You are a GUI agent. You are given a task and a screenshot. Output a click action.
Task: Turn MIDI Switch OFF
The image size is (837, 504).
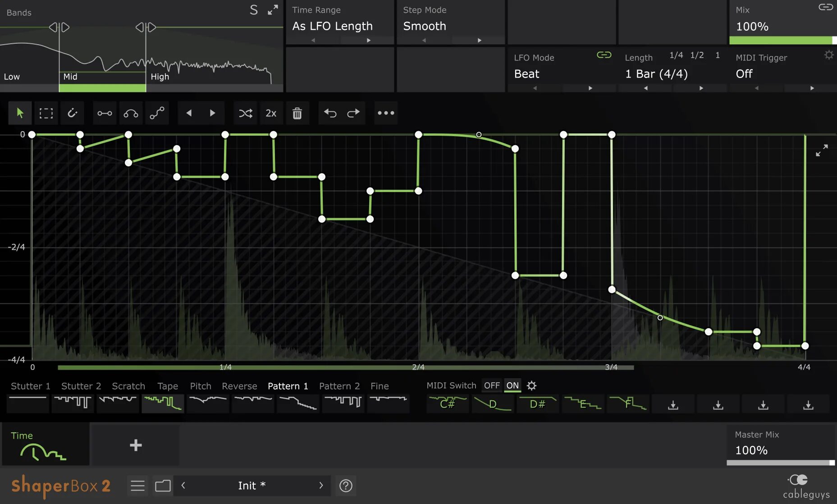tap(492, 385)
